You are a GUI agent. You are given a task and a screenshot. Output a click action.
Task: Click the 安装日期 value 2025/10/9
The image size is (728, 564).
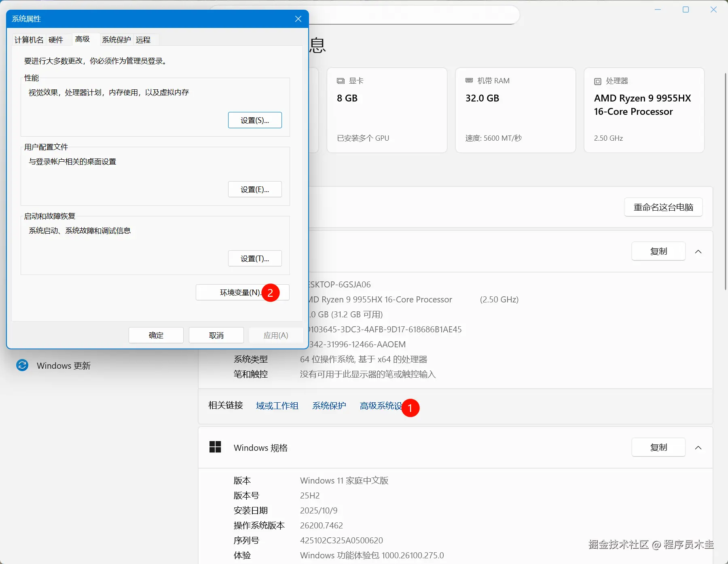point(319,510)
